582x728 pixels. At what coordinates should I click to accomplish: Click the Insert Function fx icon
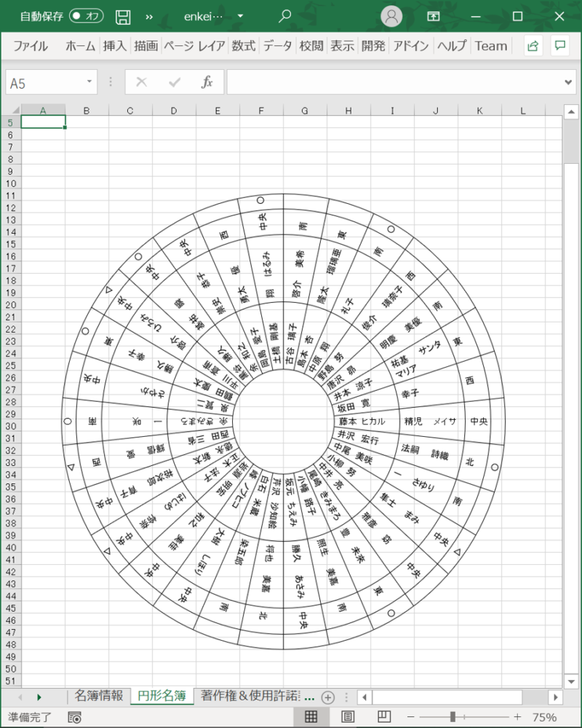tap(207, 82)
